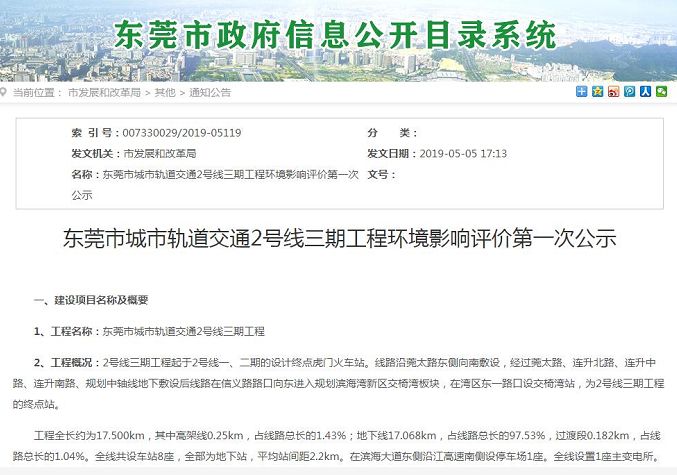Open 市发展和改革局 breadcrumb link

[x=104, y=92]
